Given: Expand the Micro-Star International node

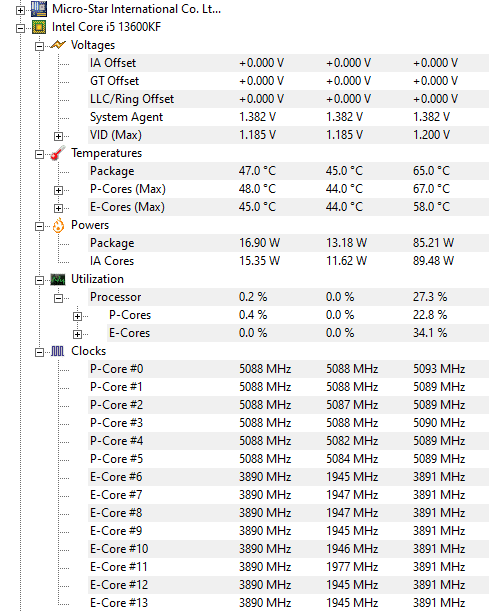Looking at the screenshot, I should [x=20, y=10].
